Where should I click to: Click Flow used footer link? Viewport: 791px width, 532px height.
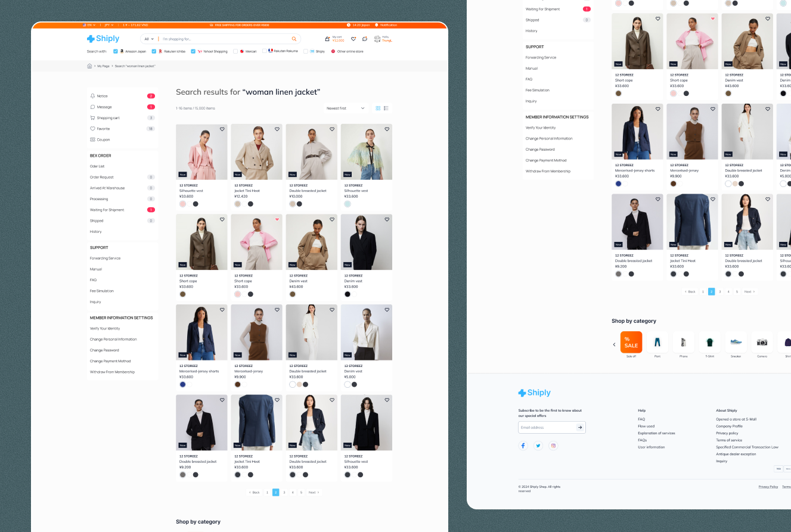[646, 426]
